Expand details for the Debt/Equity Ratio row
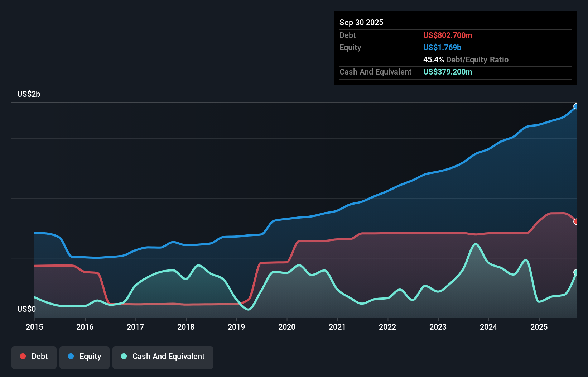Screen dimensions: 588x377 tap(466, 59)
